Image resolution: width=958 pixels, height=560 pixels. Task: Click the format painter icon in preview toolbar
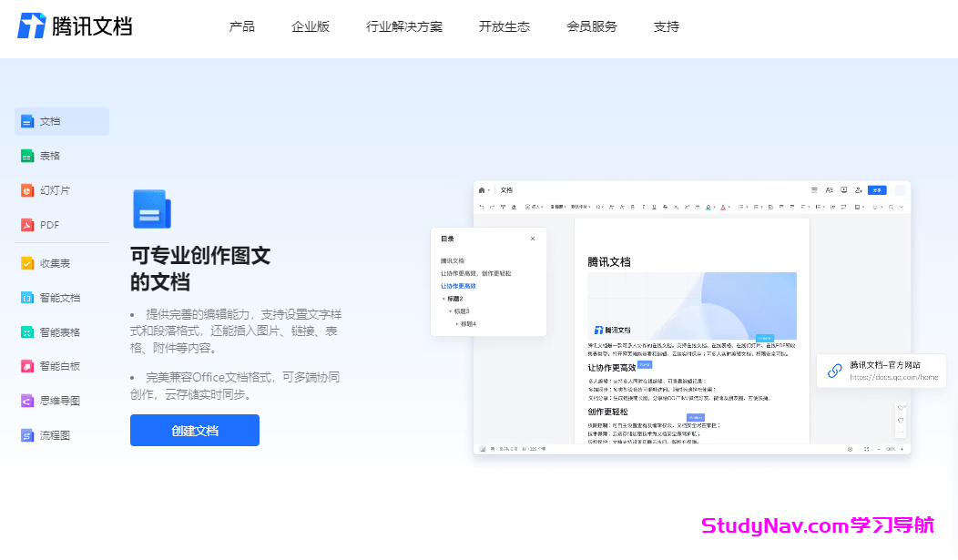[503, 207]
